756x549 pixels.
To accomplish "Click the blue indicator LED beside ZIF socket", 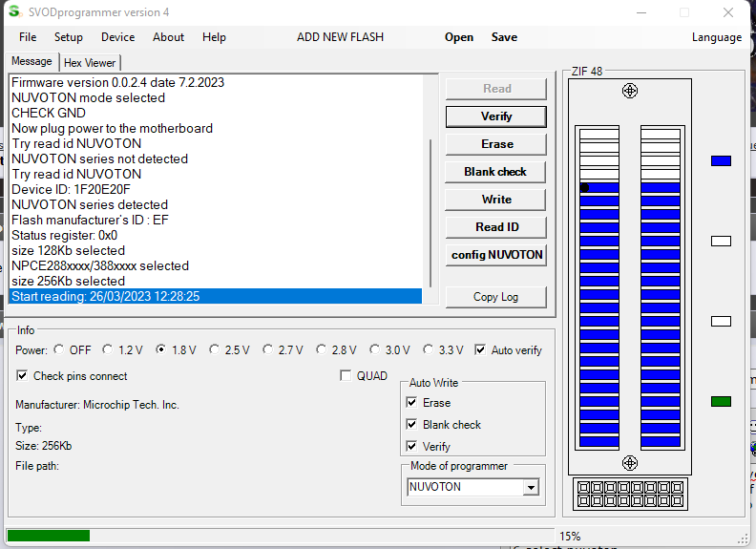I will [x=721, y=160].
